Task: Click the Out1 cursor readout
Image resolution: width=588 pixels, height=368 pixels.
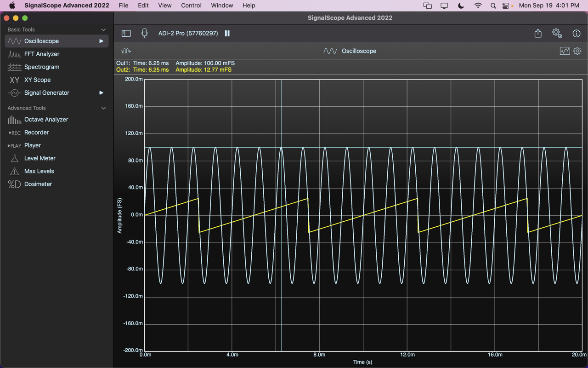Action: (x=175, y=63)
